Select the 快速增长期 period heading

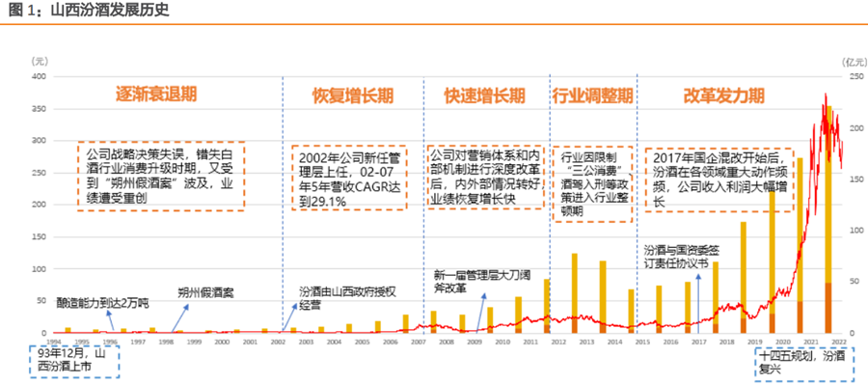[x=485, y=96]
